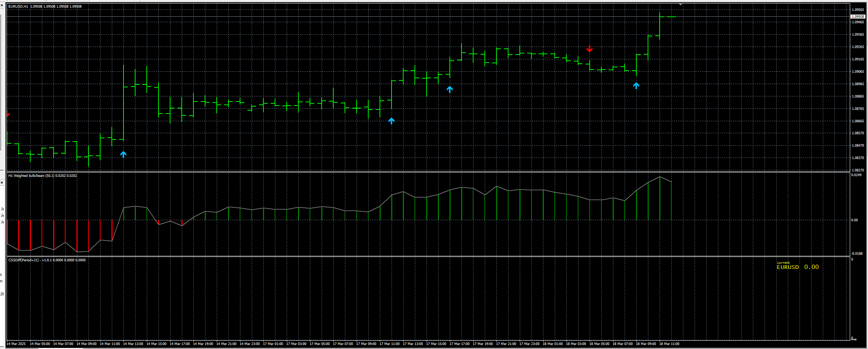Click the yellow EURUSD currency strength label

[x=788, y=267]
